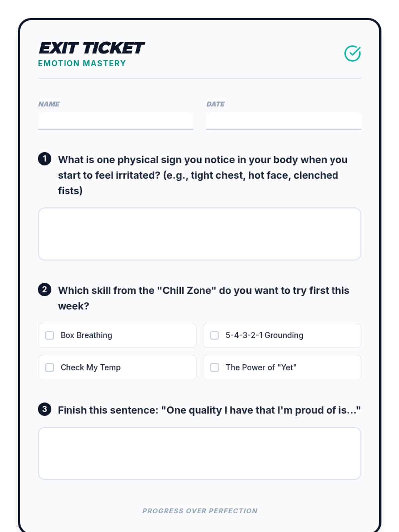Viewport: 399px width, 532px height.
Task: Click the PROGRESS OVER PERFECTION footer text
Action: [x=200, y=511]
